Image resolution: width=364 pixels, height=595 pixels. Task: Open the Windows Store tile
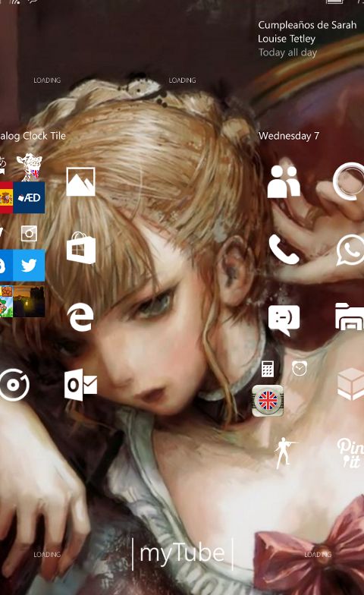[80, 247]
